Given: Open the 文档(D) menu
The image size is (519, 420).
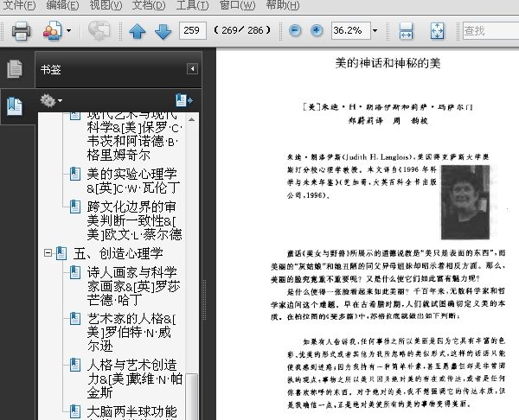Looking at the screenshot, I should (x=148, y=5).
